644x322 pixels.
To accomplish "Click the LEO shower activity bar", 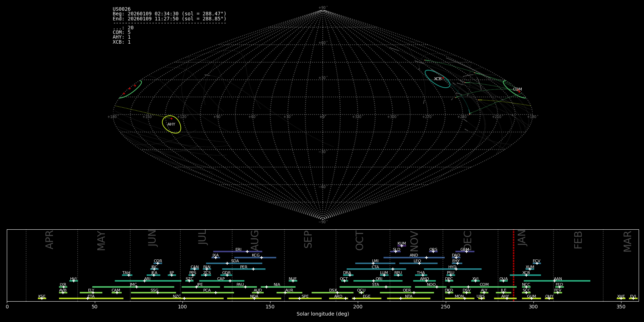I will [x=418, y=263].
